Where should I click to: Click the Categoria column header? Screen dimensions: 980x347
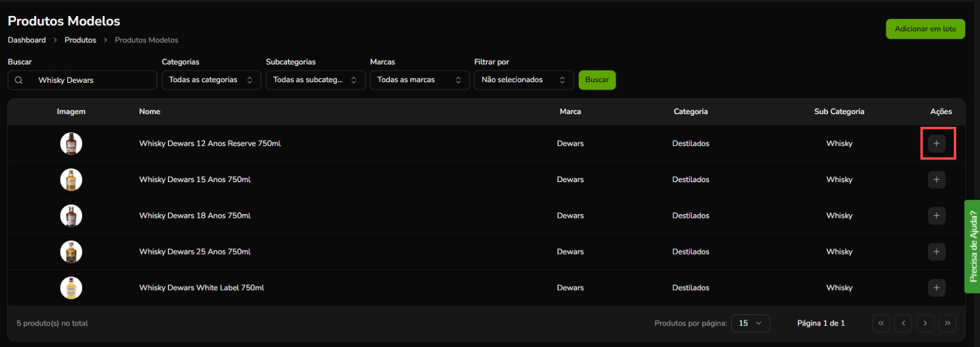click(691, 112)
